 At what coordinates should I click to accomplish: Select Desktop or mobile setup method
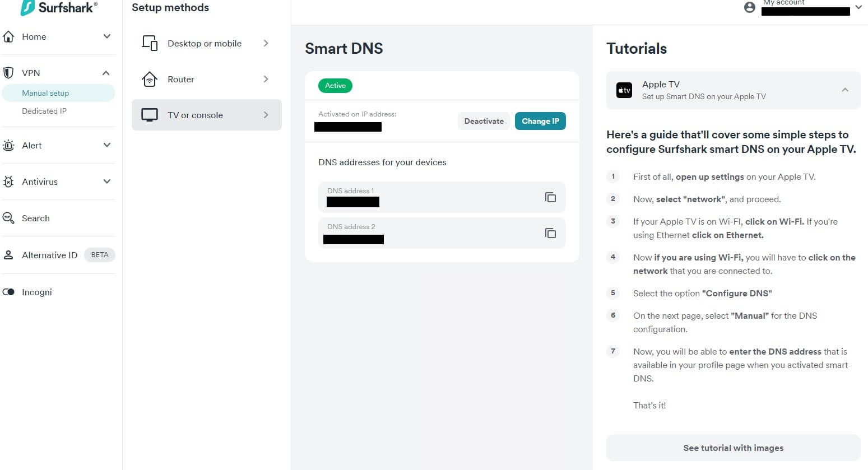(206, 43)
